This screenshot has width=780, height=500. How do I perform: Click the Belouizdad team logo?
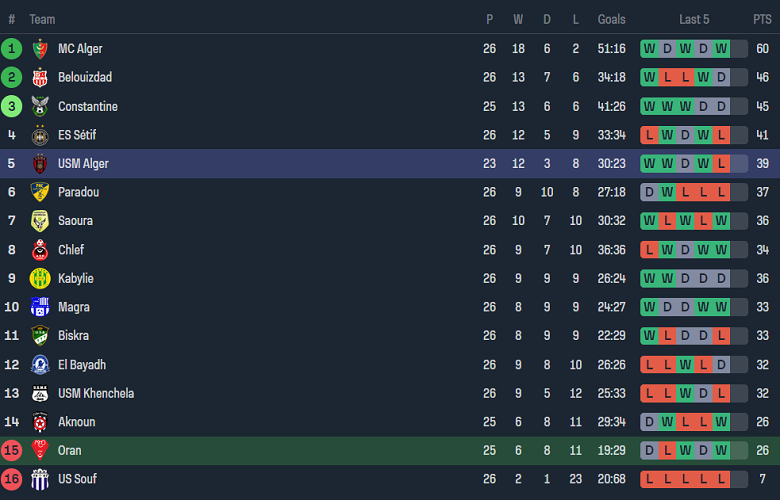pos(40,78)
